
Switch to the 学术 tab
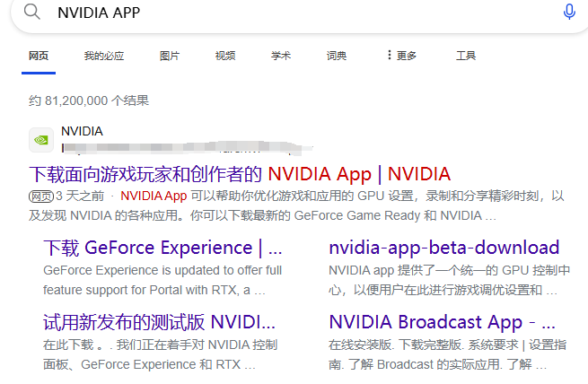pos(281,56)
